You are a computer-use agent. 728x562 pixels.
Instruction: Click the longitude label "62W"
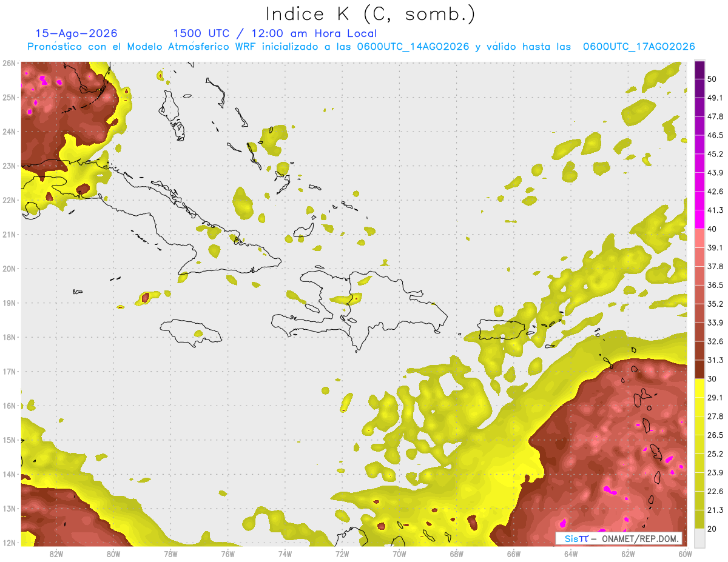coord(627,554)
